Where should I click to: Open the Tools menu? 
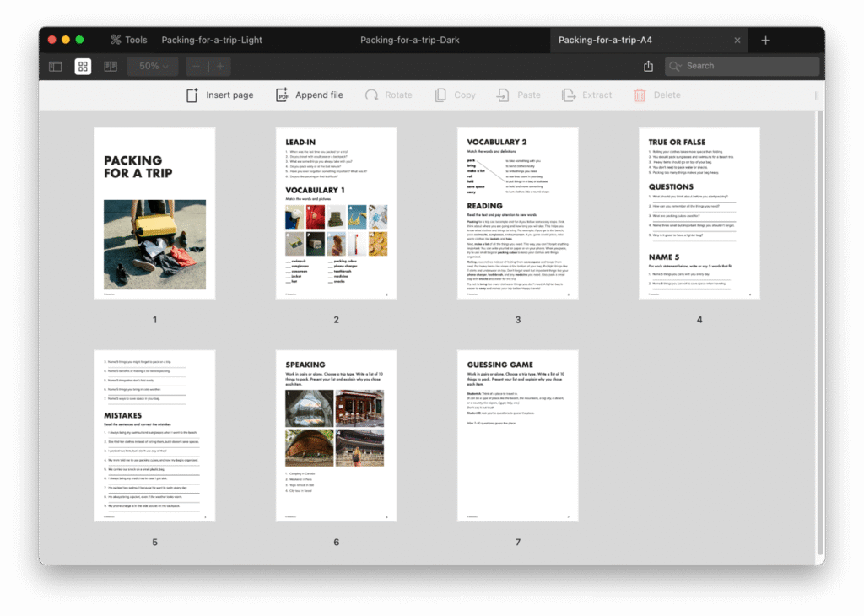tap(128, 40)
